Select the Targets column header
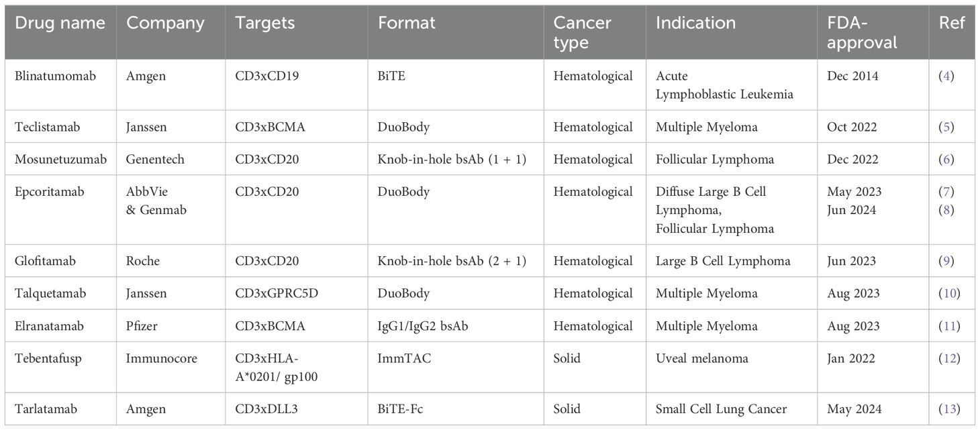Viewport: 980px width, 430px height. coord(264,23)
